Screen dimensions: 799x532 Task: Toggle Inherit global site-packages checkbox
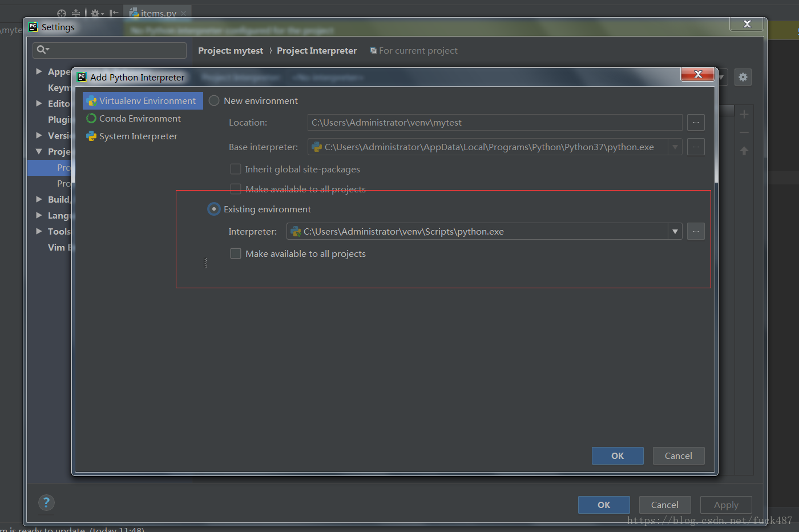pos(235,169)
